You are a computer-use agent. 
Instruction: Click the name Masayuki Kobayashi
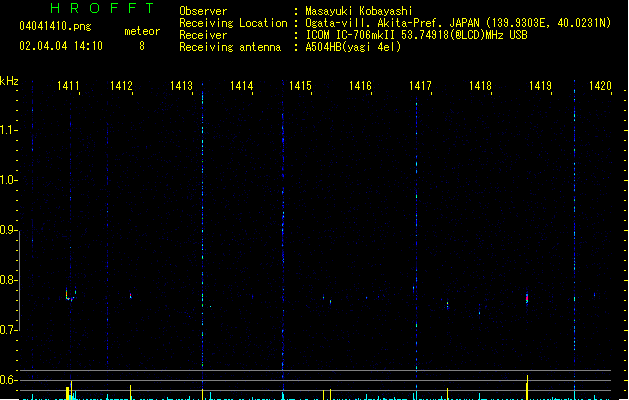(359, 11)
